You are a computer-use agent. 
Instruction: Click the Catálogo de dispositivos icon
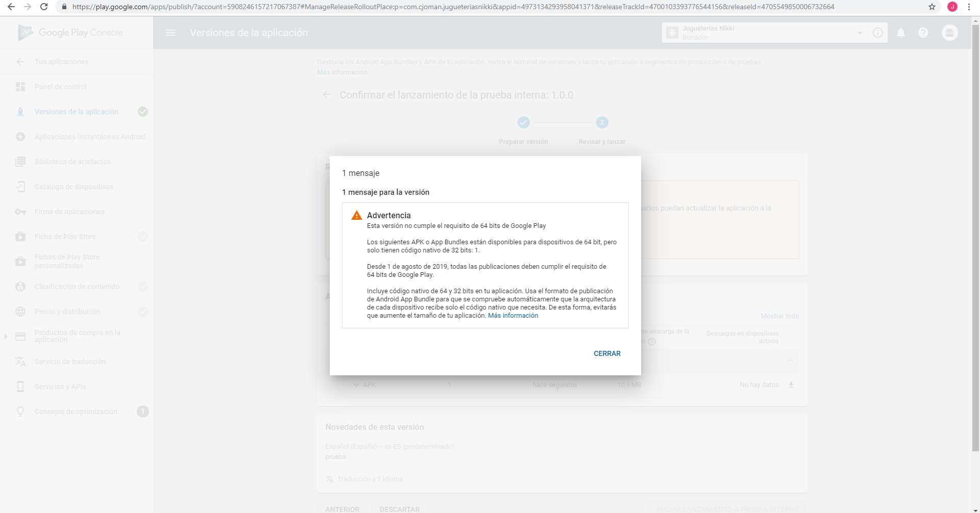[20, 187]
